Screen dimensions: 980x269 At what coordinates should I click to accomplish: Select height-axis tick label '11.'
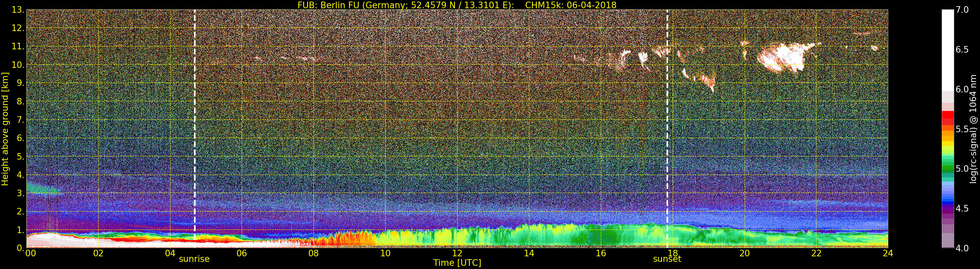coord(18,46)
